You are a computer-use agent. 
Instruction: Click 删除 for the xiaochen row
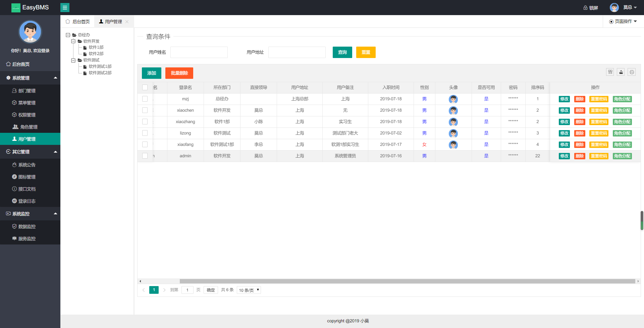pyautogui.click(x=580, y=110)
